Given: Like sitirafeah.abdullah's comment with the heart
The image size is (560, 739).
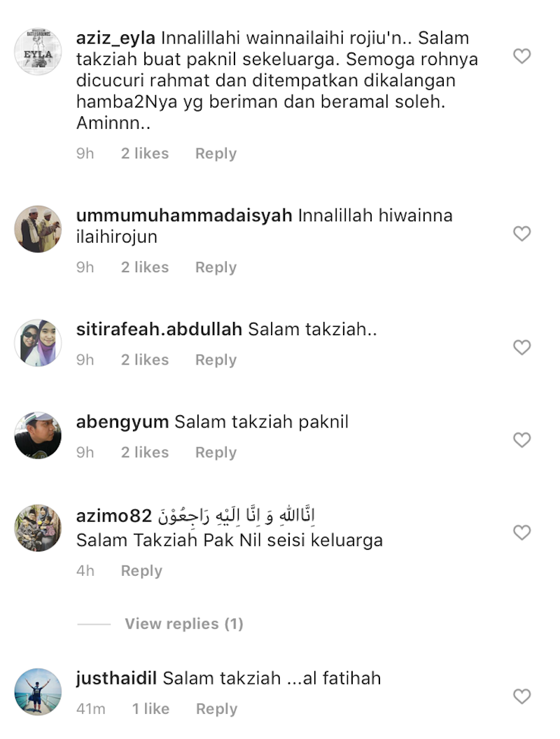Looking at the screenshot, I should click(521, 347).
